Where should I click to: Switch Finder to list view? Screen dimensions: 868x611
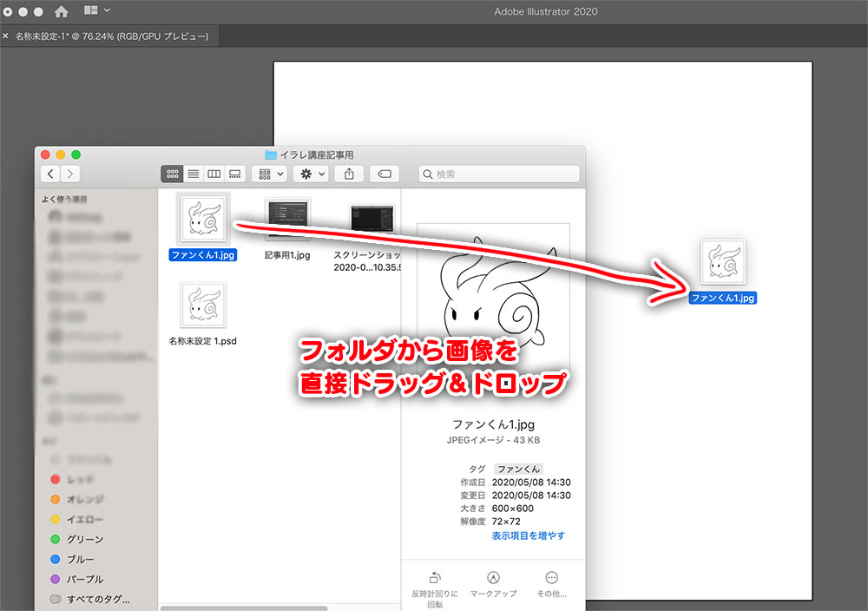[x=194, y=174]
